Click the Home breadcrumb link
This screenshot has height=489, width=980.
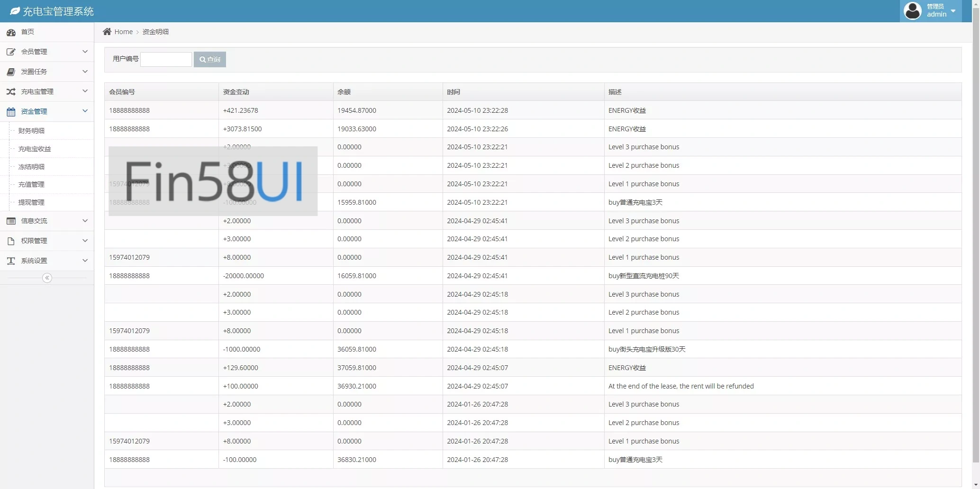pos(123,32)
